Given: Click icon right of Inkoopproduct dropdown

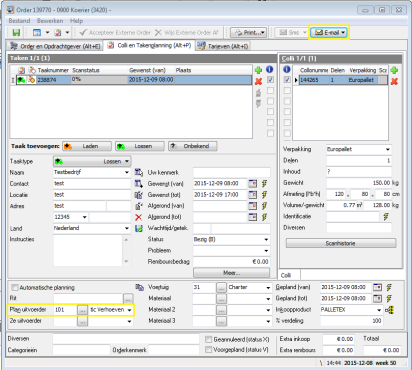Looking at the screenshot, I should point(389,310).
